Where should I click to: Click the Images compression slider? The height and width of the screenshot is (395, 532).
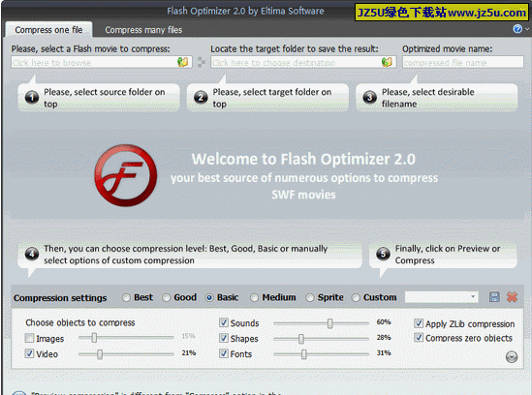click(x=126, y=338)
